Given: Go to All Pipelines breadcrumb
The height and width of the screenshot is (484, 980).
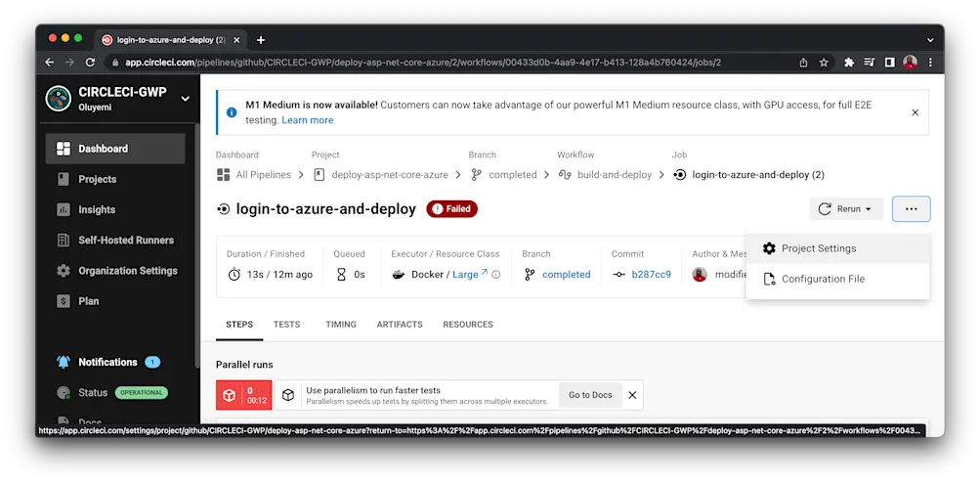Looking at the screenshot, I should coord(263,175).
